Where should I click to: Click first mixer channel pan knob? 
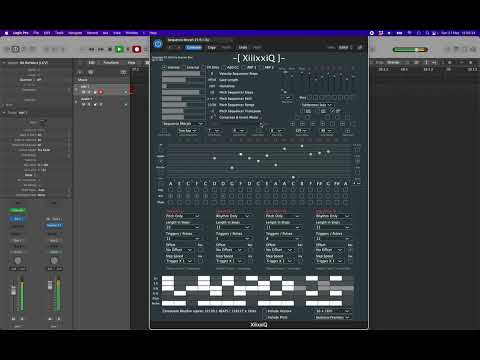[18, 260]
